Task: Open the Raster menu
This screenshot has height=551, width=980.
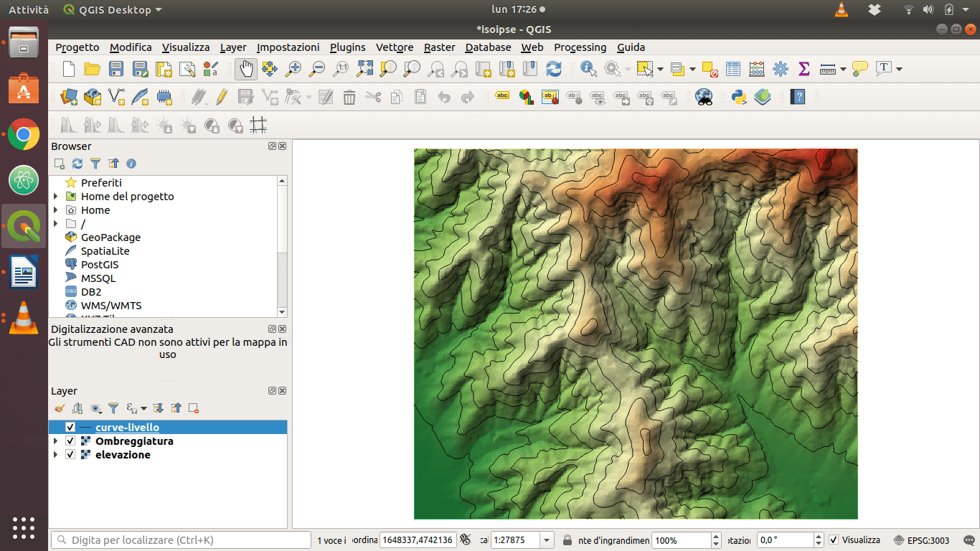Action: click(x=440, y=47)
